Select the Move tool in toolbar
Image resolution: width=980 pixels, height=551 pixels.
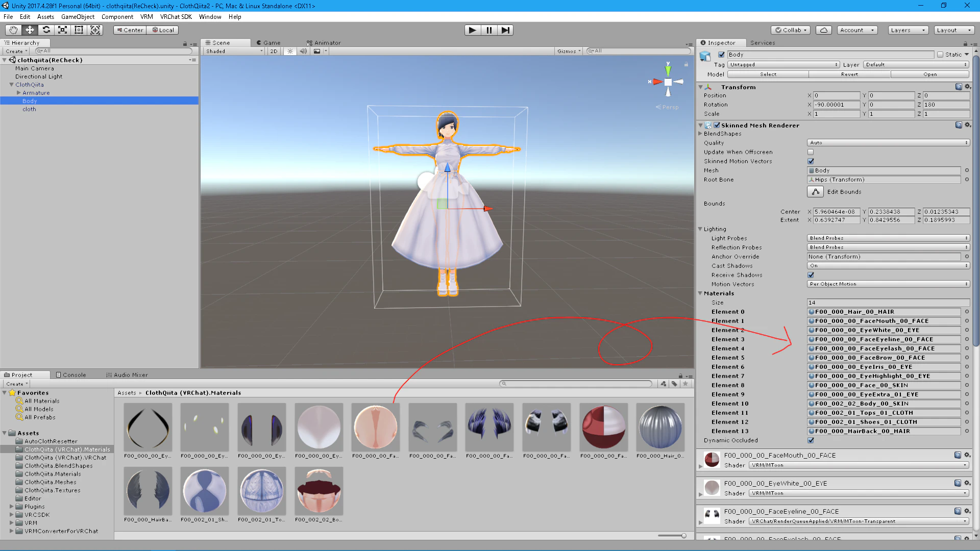30,30
